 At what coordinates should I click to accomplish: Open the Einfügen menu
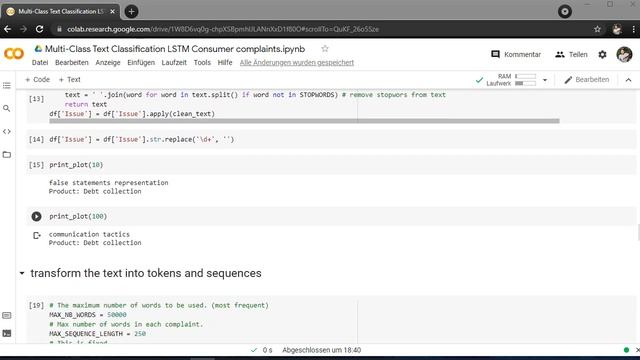point(141,62)
